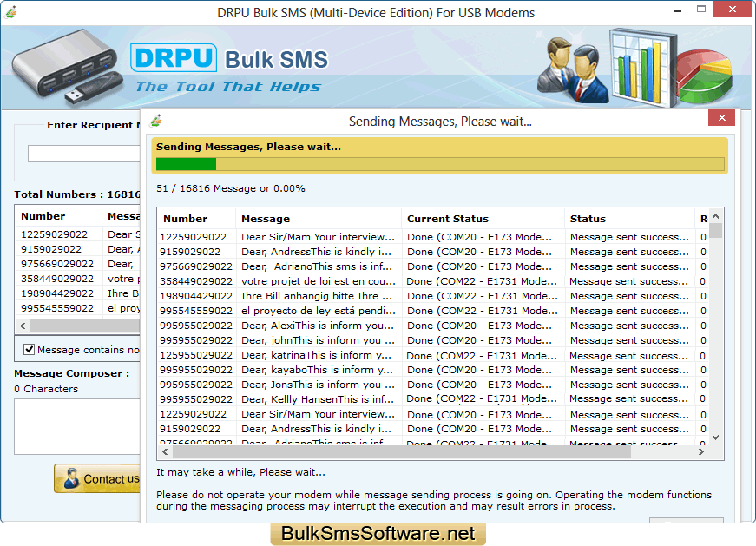Select number 995545559022 in the sending dialog table
756x546 pixels.
196,311
